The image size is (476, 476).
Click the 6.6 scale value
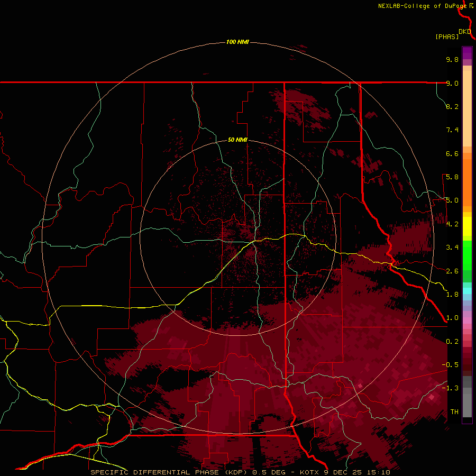click(x=452, y=153)
